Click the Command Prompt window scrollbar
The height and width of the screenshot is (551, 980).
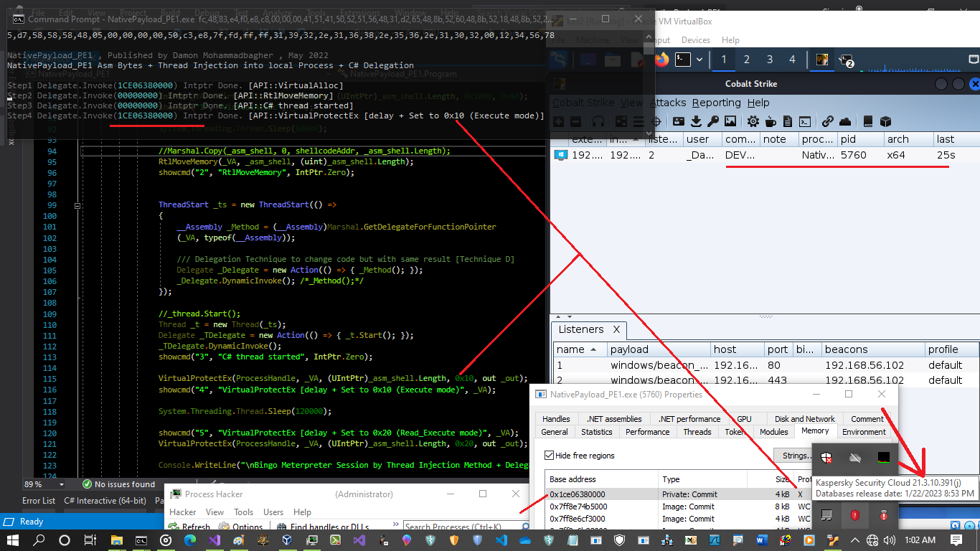click(x=649, y=85)
